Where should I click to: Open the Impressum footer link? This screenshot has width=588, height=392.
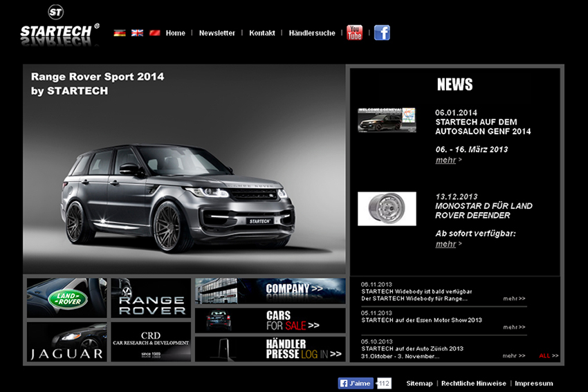pos(533,384)
